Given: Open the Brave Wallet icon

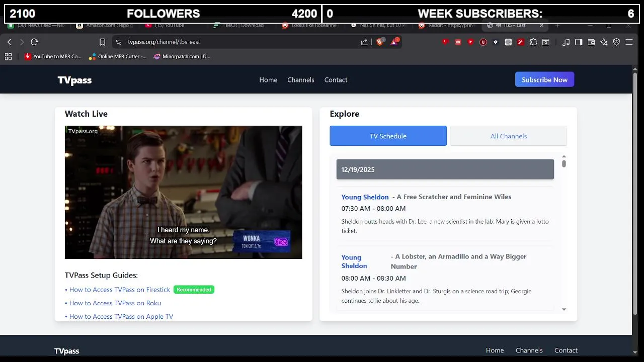Looking at the screenshot, I should (x=591, y=42).
